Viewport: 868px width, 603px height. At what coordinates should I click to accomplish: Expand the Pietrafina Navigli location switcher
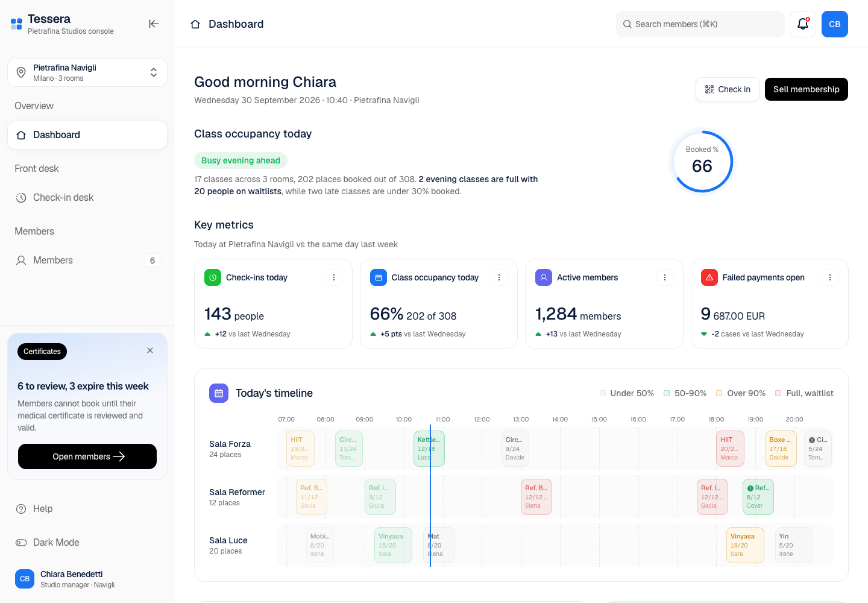click(87, 72)
